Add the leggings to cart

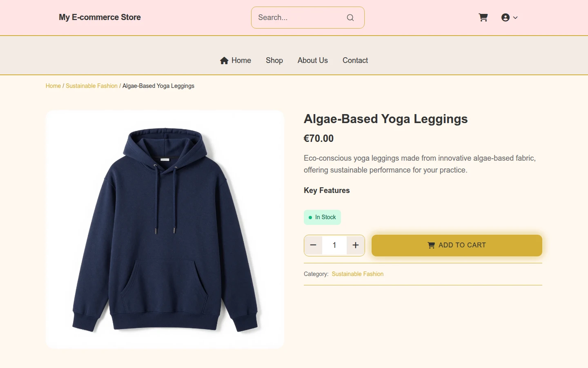coord(457,245)
